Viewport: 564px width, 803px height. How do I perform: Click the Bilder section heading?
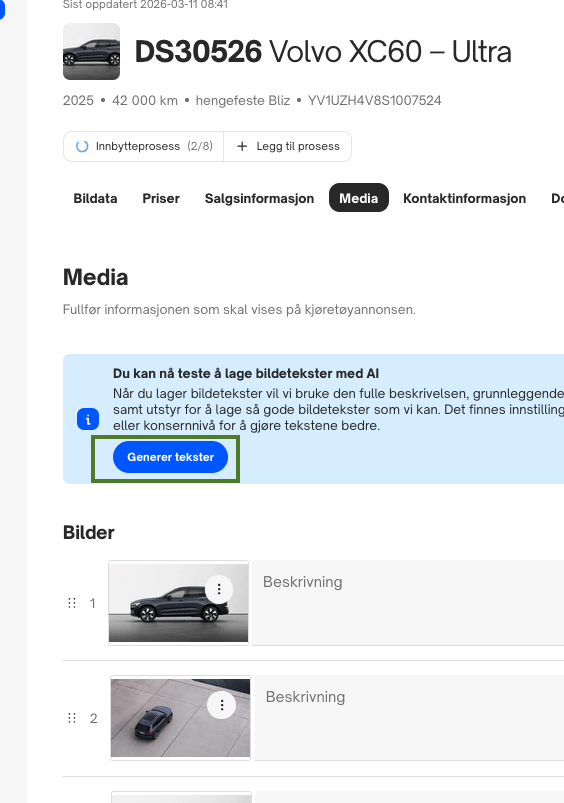pyautogui.click(x=89, y=533)
